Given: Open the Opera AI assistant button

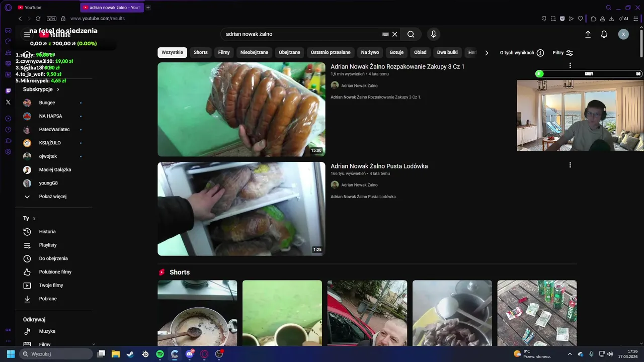Looking at the screenshot, I should 624,19.
